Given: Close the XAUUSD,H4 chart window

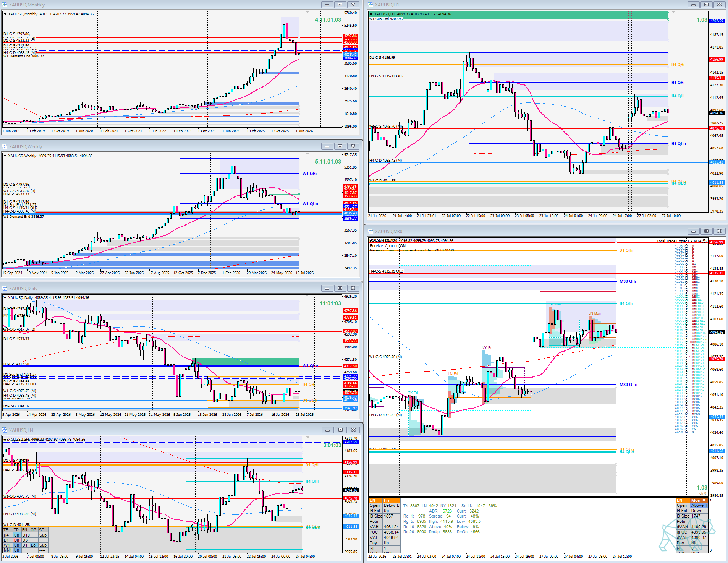Looking at the screenshot, I should tap(354, 430).
